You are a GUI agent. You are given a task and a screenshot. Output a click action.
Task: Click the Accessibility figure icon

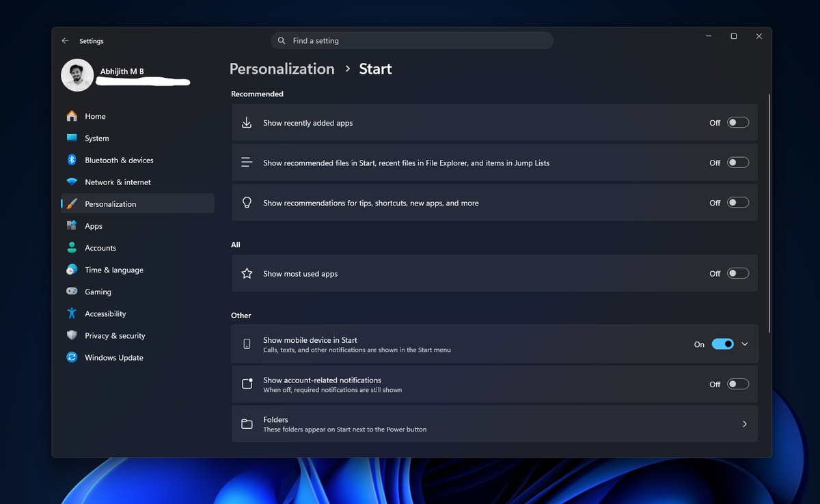(x=72, y=313)
